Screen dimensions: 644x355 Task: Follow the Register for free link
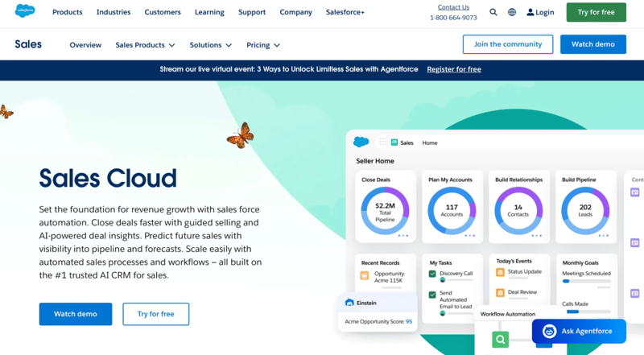coord(454,69)
